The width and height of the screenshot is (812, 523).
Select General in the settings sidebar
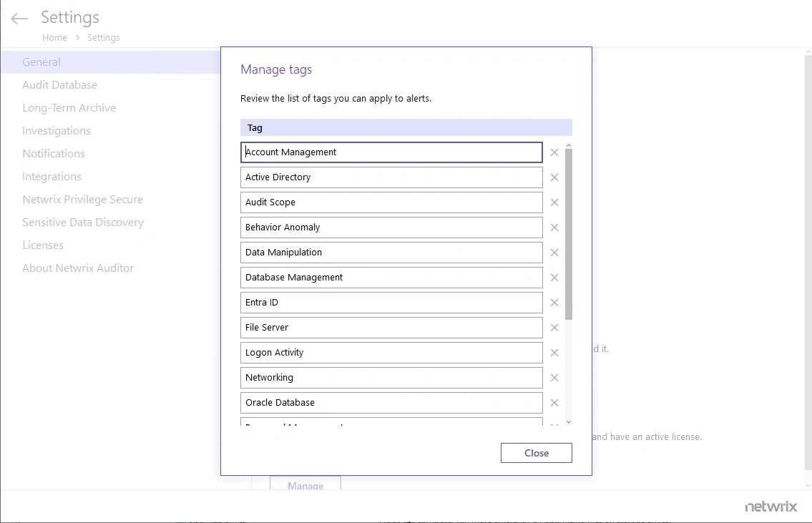coord(41,62)
